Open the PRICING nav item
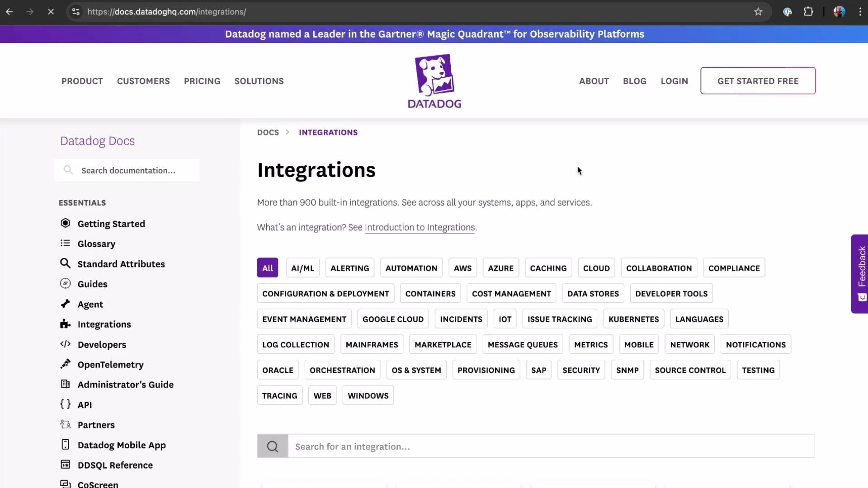 [x=202, y=81]
